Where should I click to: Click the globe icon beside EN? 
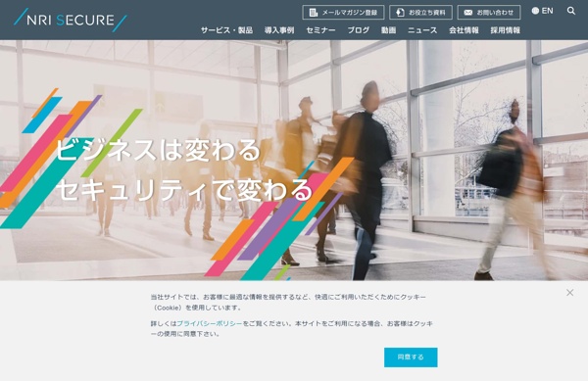535,11
